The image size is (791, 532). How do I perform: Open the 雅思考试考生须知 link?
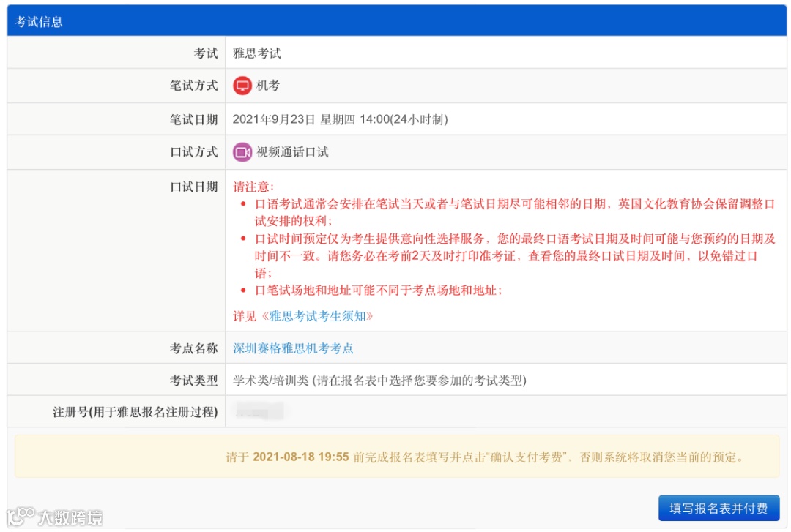coord(317,316)
